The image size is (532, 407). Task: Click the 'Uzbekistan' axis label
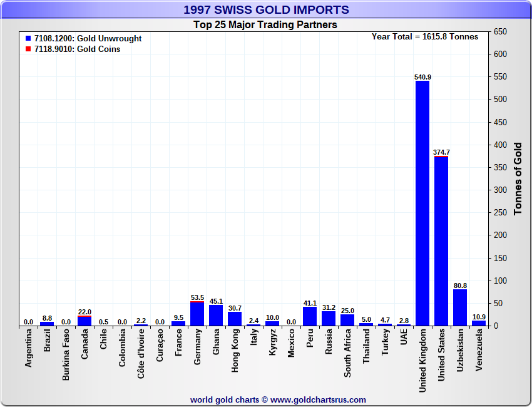pos(460,350)
